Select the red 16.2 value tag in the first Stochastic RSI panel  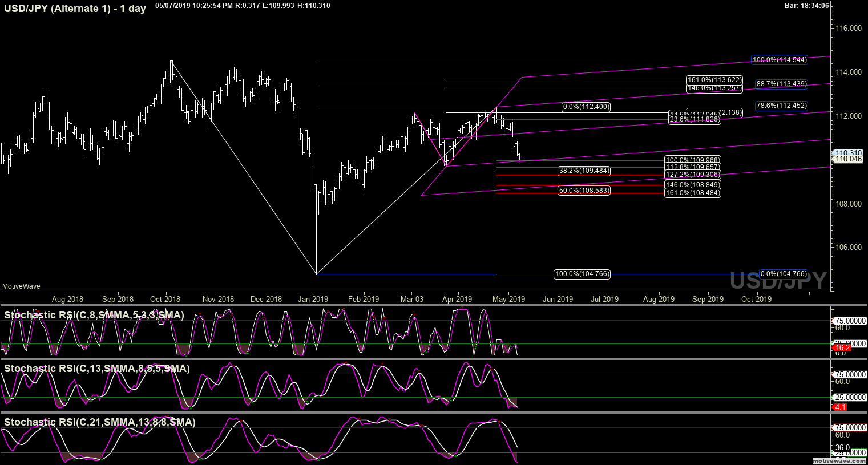tap(842, 347)
